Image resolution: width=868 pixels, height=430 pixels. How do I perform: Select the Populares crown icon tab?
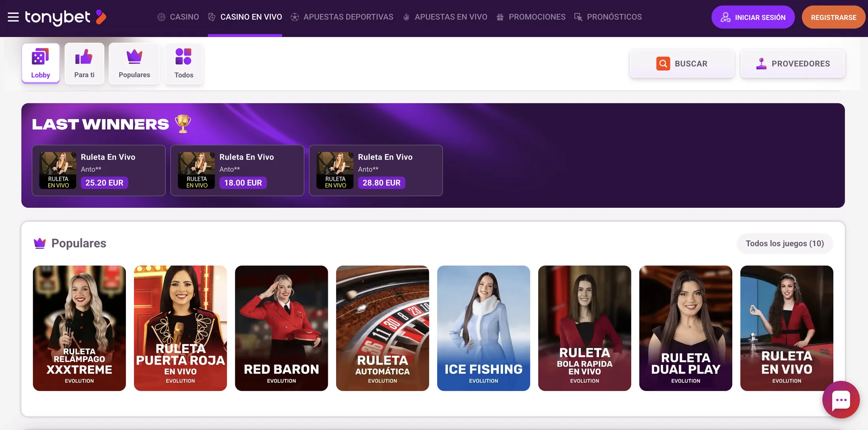135,57
